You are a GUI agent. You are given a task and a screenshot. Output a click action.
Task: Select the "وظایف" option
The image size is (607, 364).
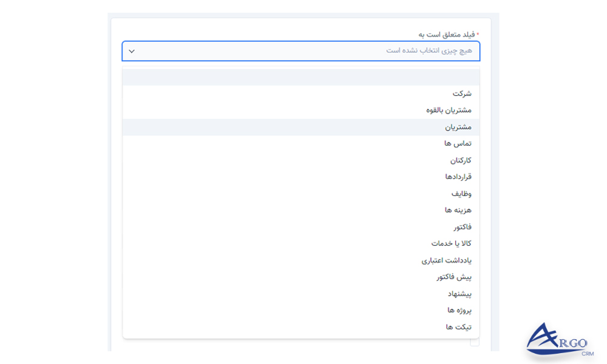point(461,193)
